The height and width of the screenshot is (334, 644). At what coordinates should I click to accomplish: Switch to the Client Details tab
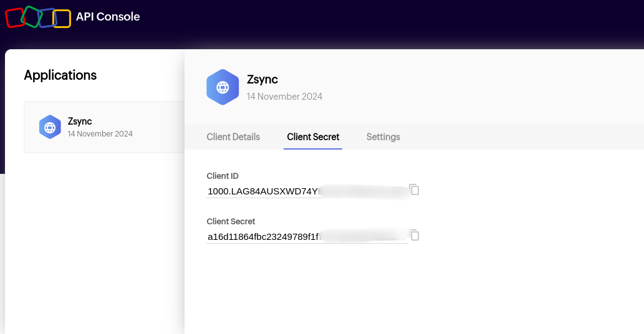[x=233, y=137]
